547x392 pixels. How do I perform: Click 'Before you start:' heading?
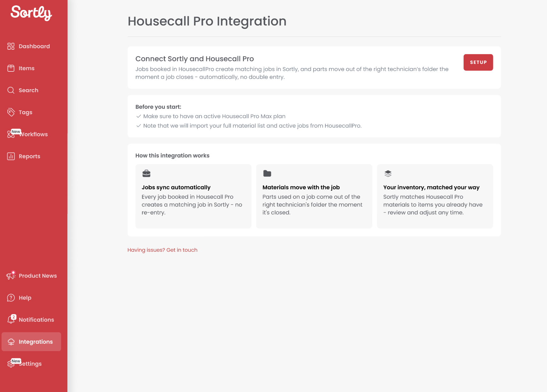pyautogui.click(x=158, y=107)
